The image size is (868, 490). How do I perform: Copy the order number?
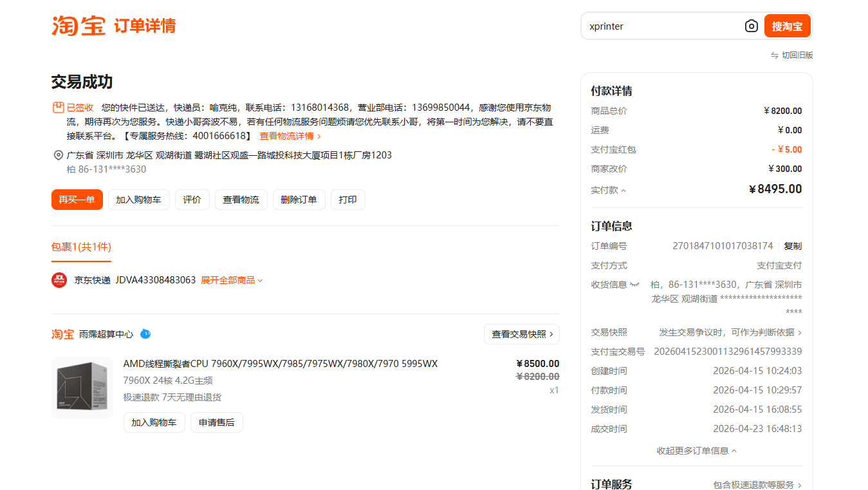tap(793, 246)
